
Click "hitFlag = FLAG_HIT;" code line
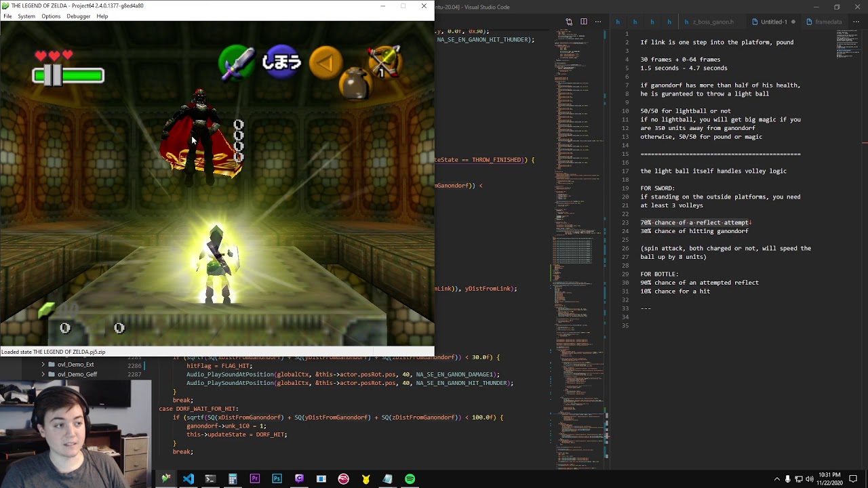click(219, 366)
